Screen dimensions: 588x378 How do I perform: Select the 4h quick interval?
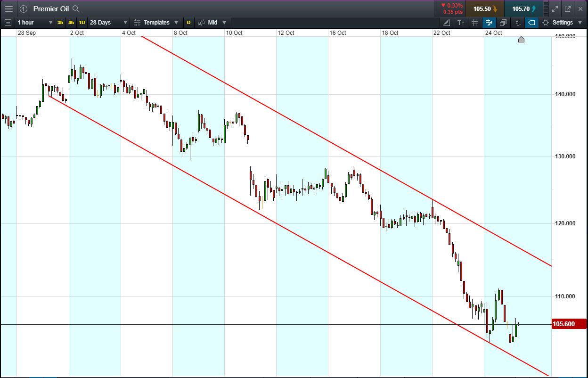(71, 22)
